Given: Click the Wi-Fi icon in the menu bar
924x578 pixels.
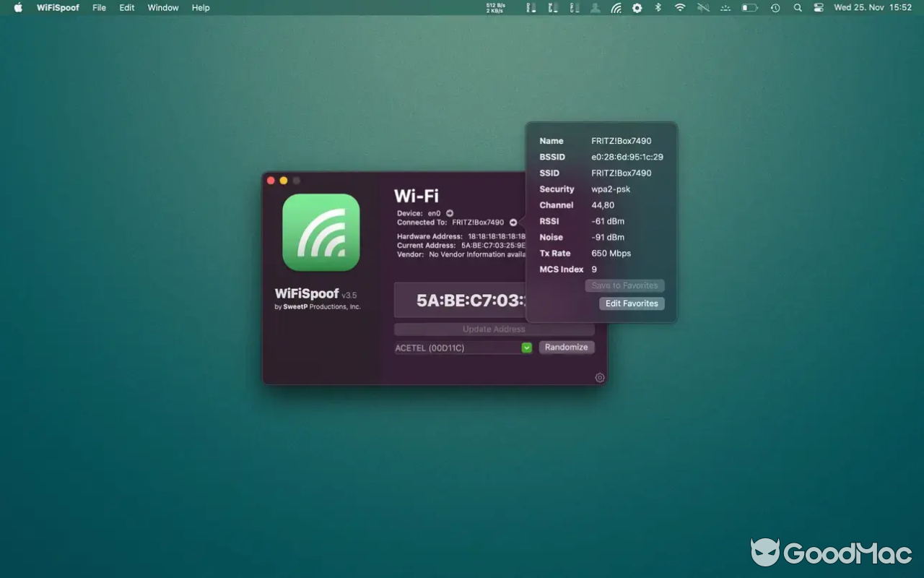Looking at the screenshot, I should 679,8.
